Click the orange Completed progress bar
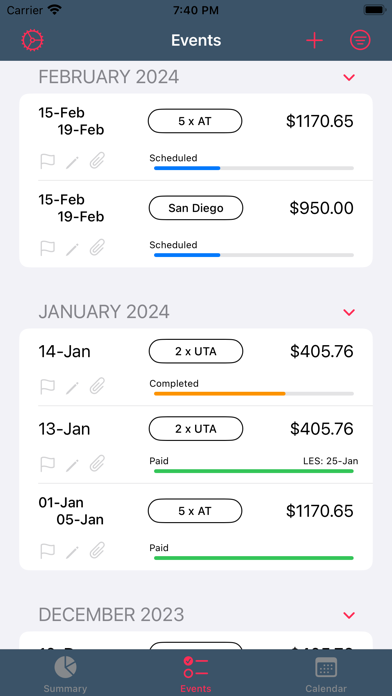Screen dimensions: 392x696 click(219, 394)
